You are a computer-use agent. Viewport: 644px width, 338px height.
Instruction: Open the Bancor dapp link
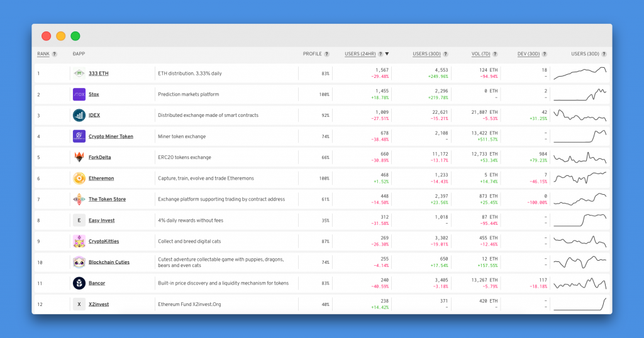click(x=97, y=283)
